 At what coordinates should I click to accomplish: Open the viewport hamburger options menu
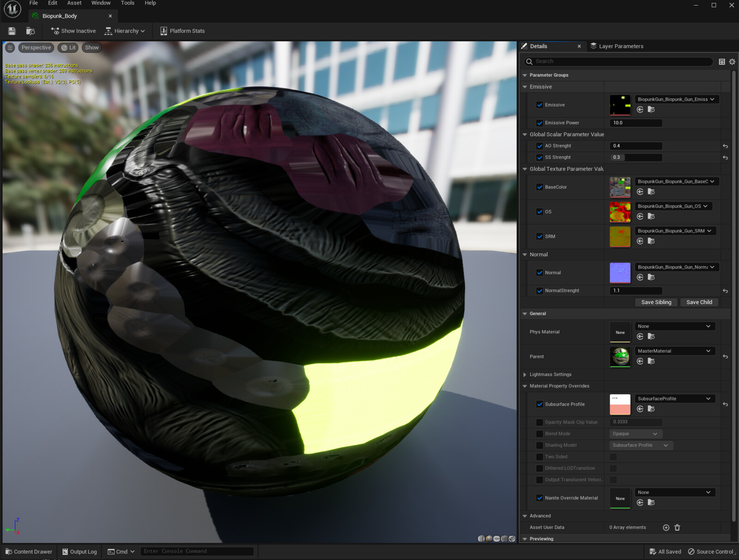(10, 48)
